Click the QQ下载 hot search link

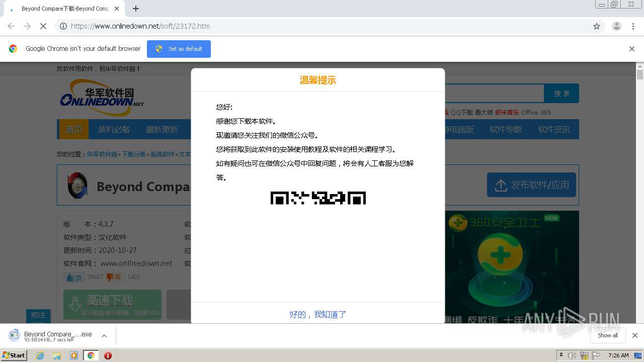(462, 112)
